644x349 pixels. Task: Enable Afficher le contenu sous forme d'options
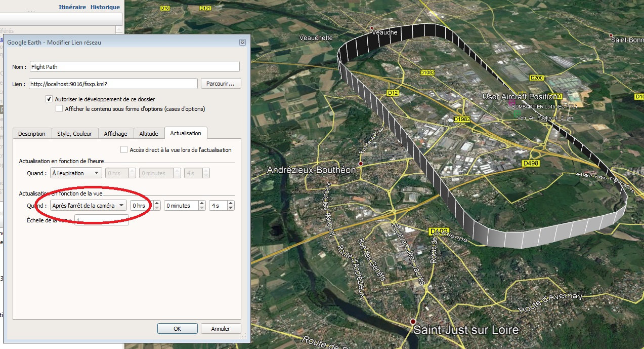[x=59, y=108]
